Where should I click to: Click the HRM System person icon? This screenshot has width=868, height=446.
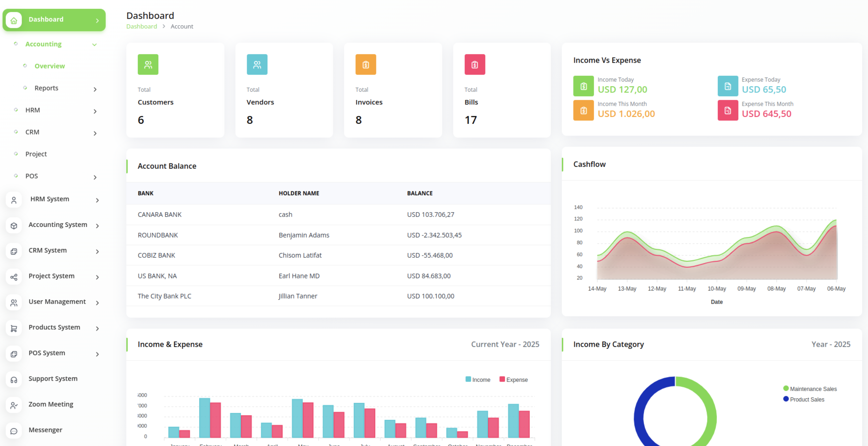(x=14, y=200)
